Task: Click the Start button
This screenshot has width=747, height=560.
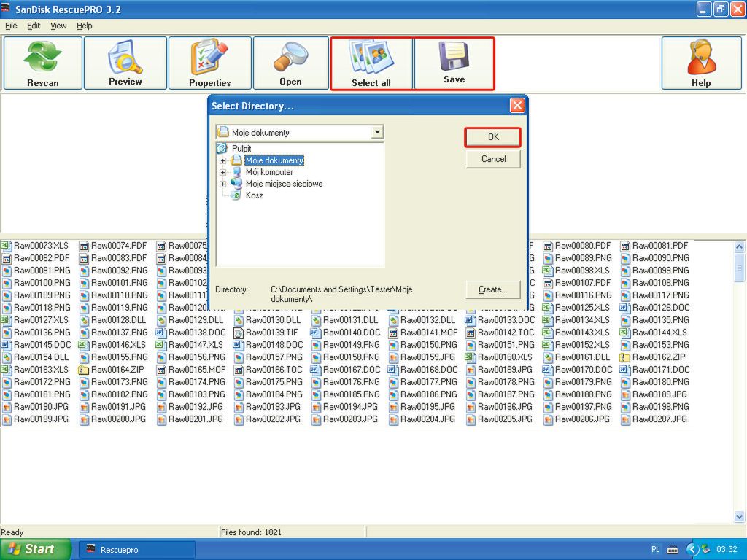Action: pyautogui.click(x=35, y=549)
